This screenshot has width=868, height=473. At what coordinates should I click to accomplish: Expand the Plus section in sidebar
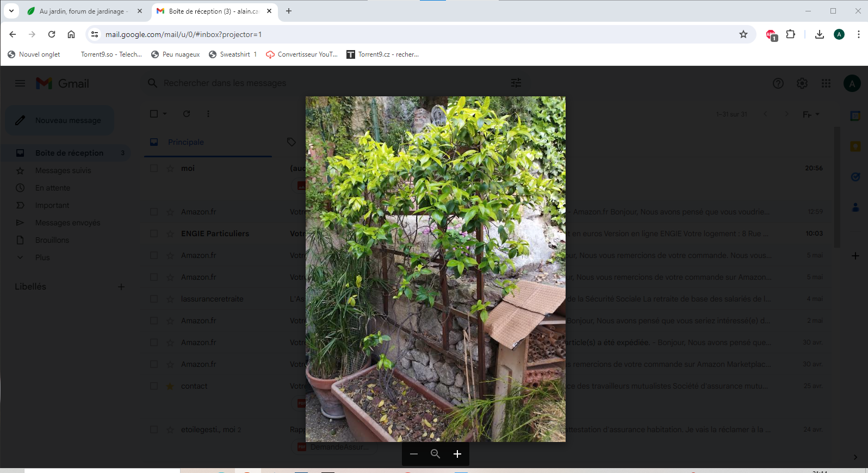(x=42, y=257)
